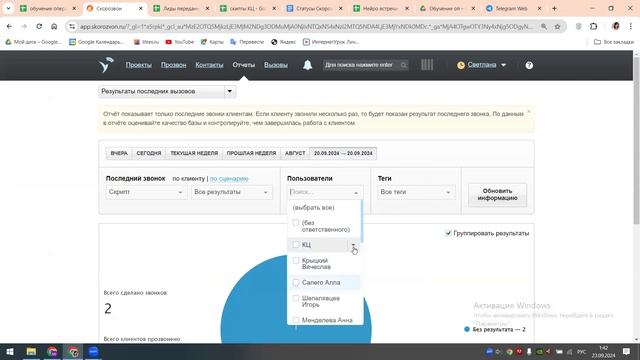
Task: Select ПРОШЛАЯ НЕДЕЛЯ date range
Action: tap(251, 153)
